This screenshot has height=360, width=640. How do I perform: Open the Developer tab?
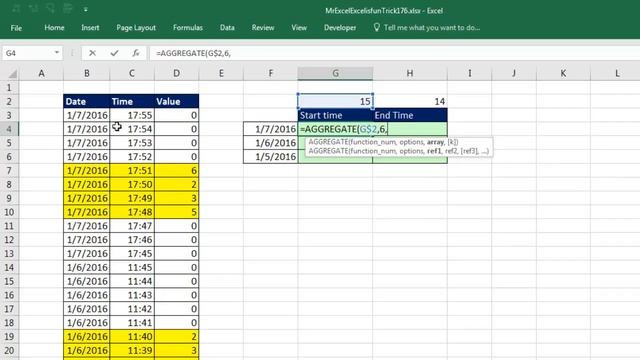[340, 28]
